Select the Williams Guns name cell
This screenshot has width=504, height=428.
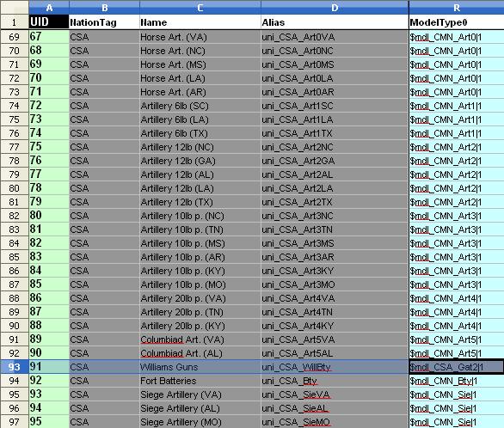click(200, 367)
